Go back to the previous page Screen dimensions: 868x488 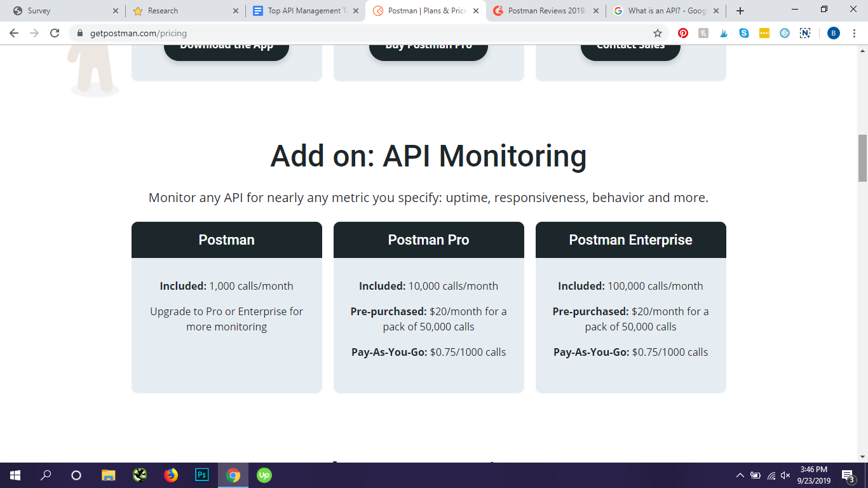pos(14,33)
